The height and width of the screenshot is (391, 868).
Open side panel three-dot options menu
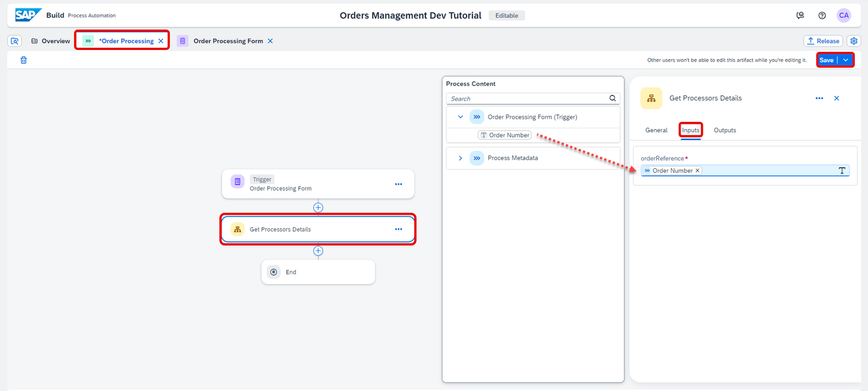(819, 98)
